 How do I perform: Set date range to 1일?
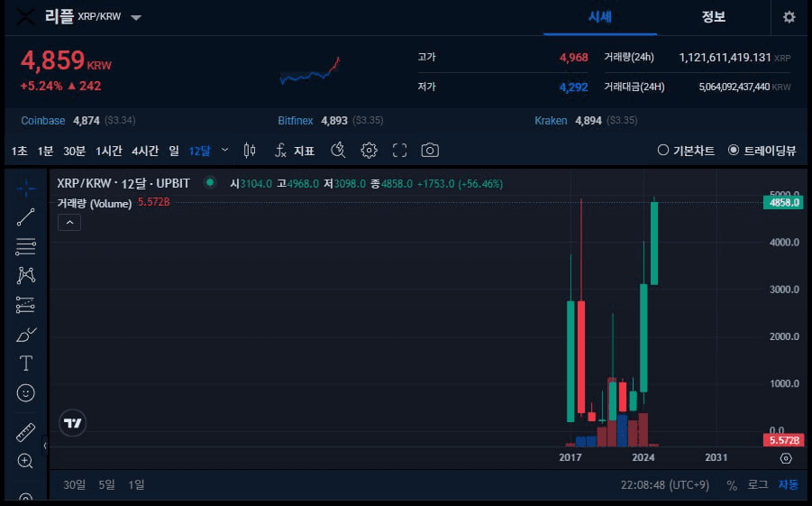pos(136,484)
